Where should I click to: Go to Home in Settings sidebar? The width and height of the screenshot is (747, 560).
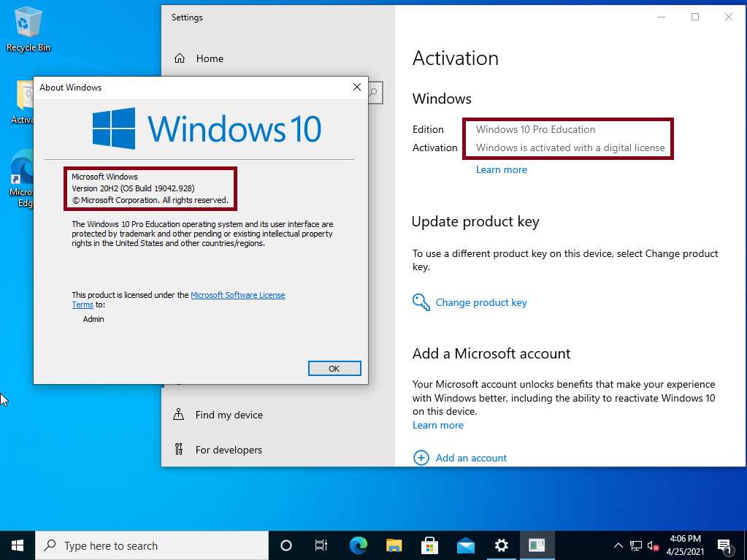click(210, 58)
